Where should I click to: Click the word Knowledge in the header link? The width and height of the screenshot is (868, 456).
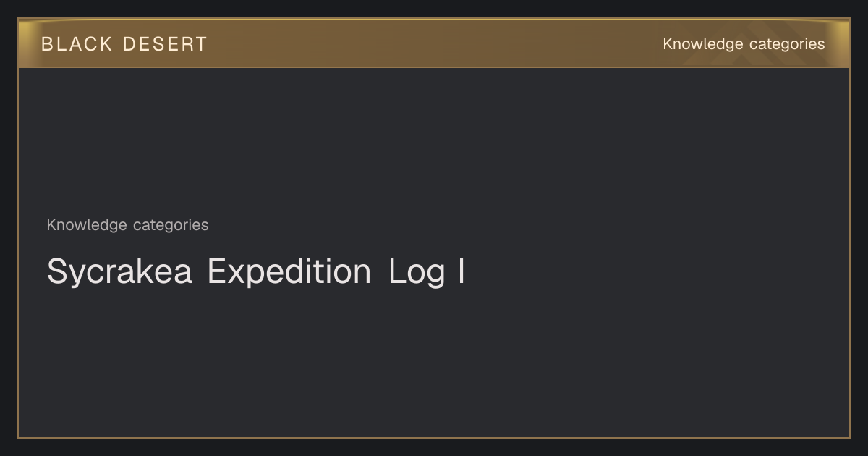703,44
